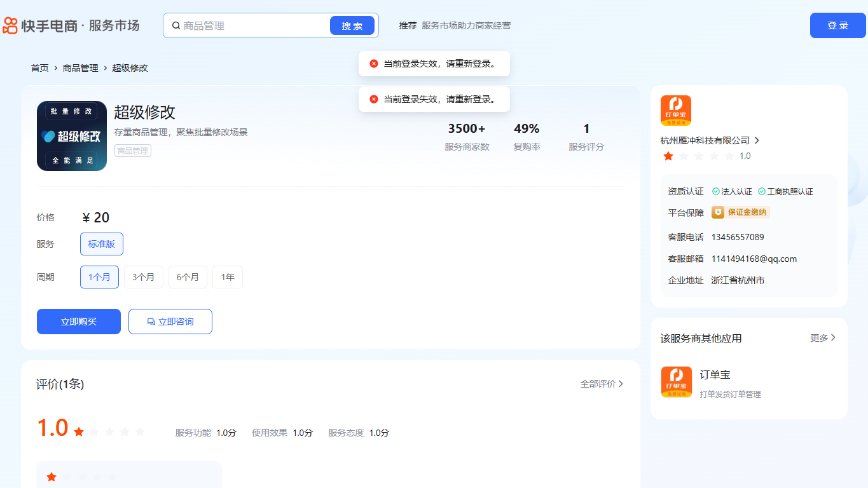Choose the 6个月 period option
This screenshot has width=868, height=488.
[188, 277]
